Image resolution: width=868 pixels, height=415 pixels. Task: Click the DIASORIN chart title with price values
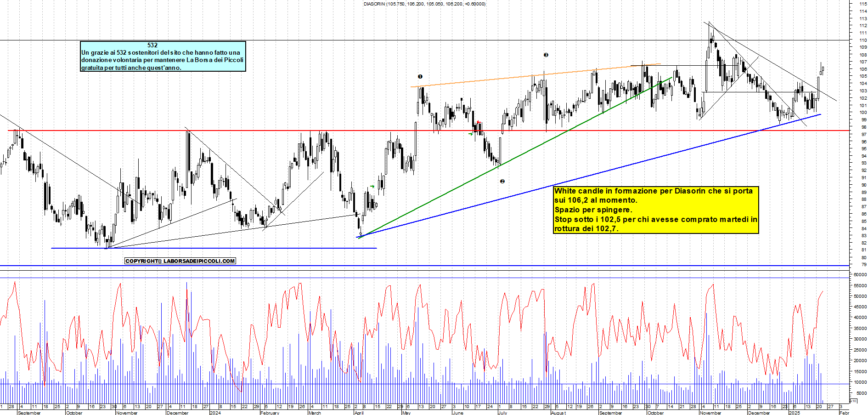pyautogui.click(x=424, y=4)
